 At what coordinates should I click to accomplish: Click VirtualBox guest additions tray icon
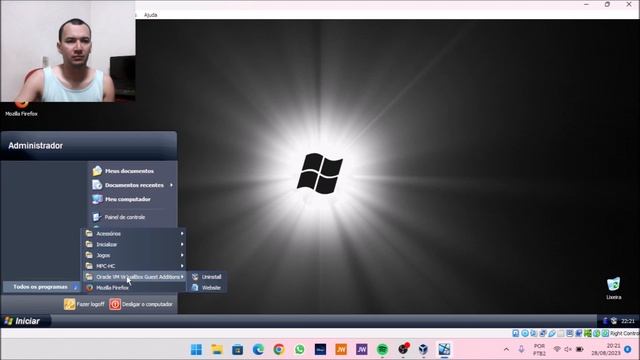point(614,321)
